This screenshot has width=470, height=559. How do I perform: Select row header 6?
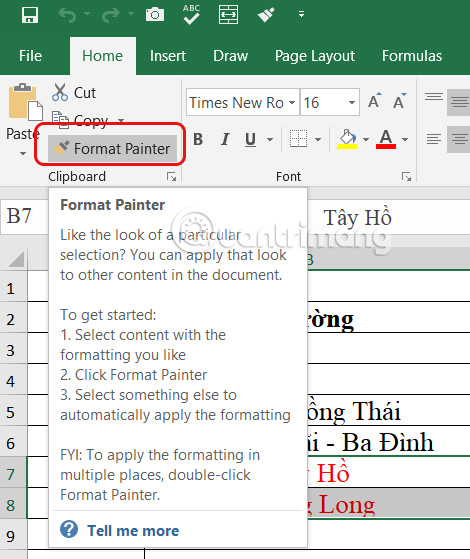click(13, 442)
